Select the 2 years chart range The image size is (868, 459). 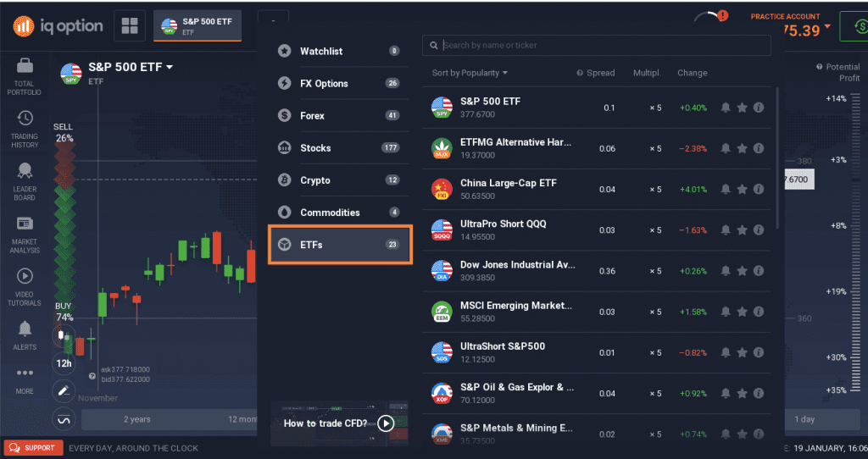tap(136, 419)
